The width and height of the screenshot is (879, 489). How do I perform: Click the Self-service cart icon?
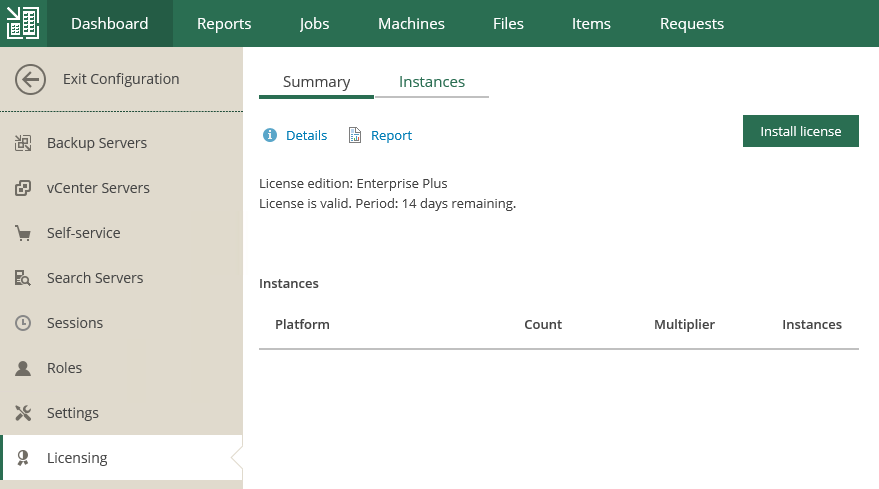click(23, 233)
